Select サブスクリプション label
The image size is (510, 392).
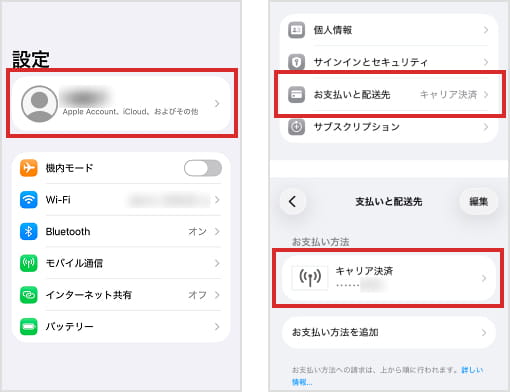(x=357, y=127)
